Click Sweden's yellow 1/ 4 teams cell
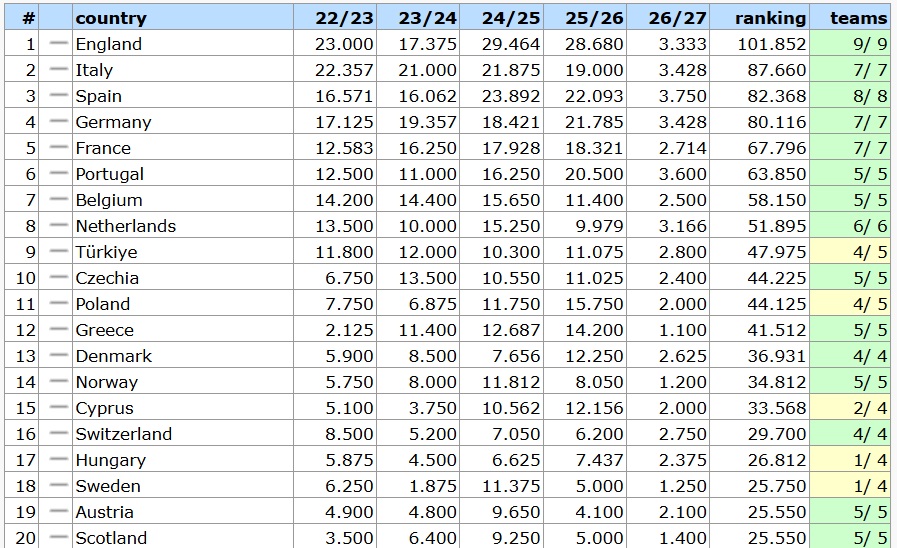 click(850, 486)
